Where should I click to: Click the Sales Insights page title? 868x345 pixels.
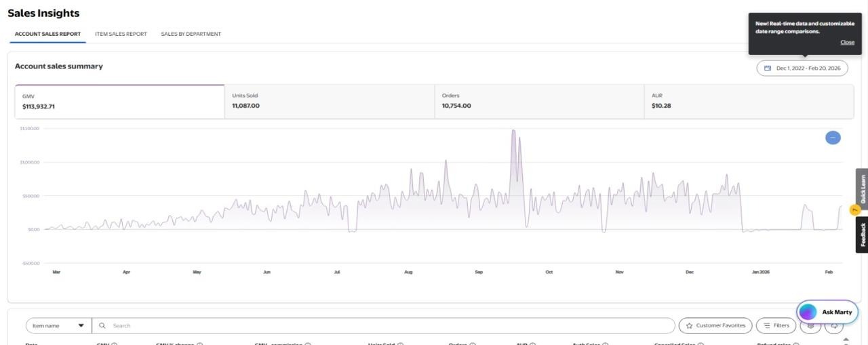pos(43,13)
